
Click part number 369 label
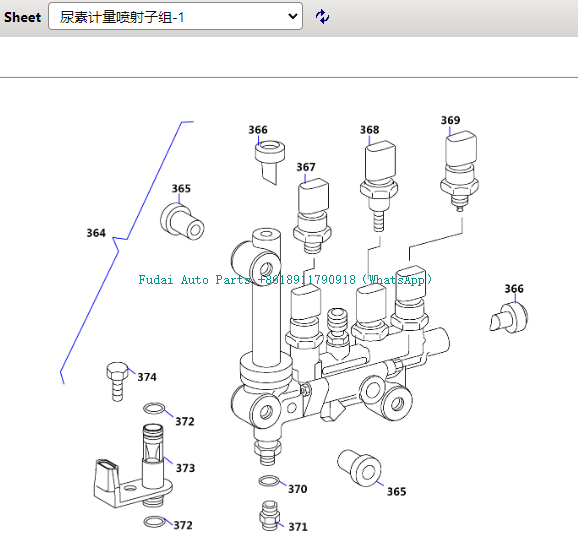(x=450, y=120)
